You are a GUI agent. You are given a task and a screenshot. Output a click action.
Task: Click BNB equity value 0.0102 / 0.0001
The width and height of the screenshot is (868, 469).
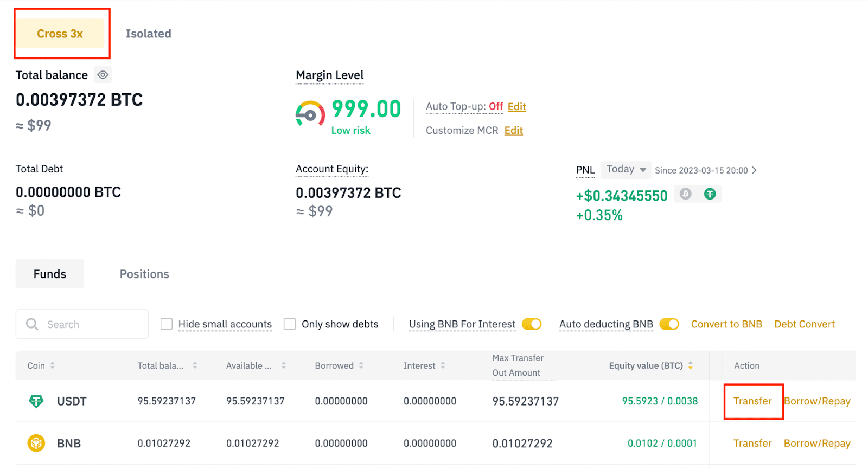click(x=662, y=444)
